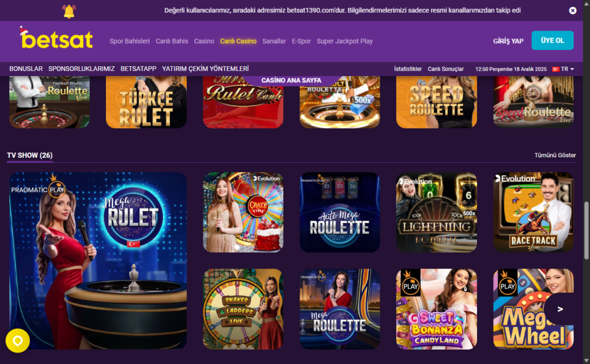Open the Super Jackpot Play menu
Viewport: 590px width, 364px height.
[345, 41]
